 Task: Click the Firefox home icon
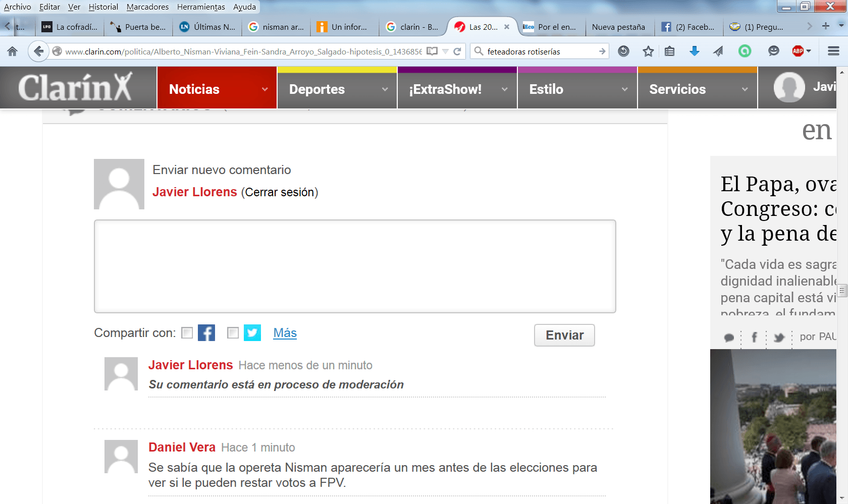13,51
